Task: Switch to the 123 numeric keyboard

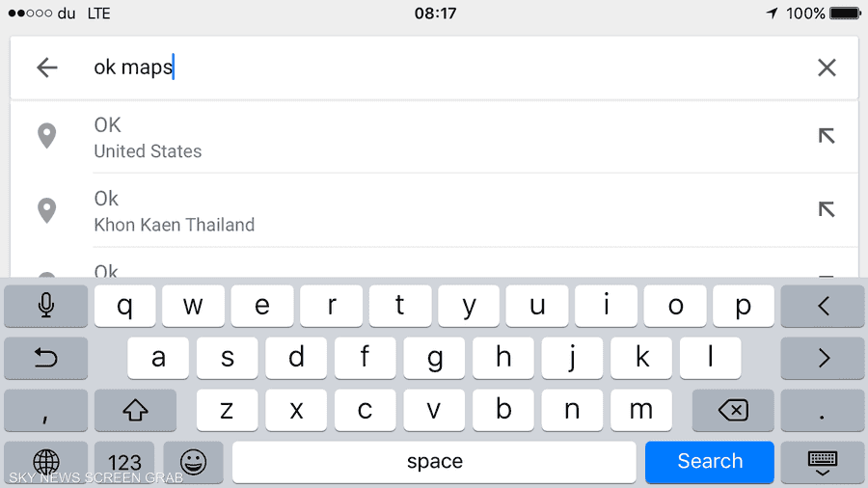Action: point(124,463)
